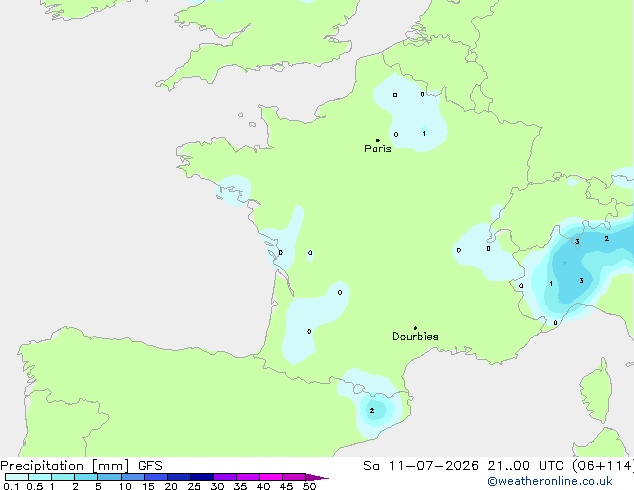634x490 pixels.
Task: Pick the 5–10 mm legend color swatch
Action: 109,477
